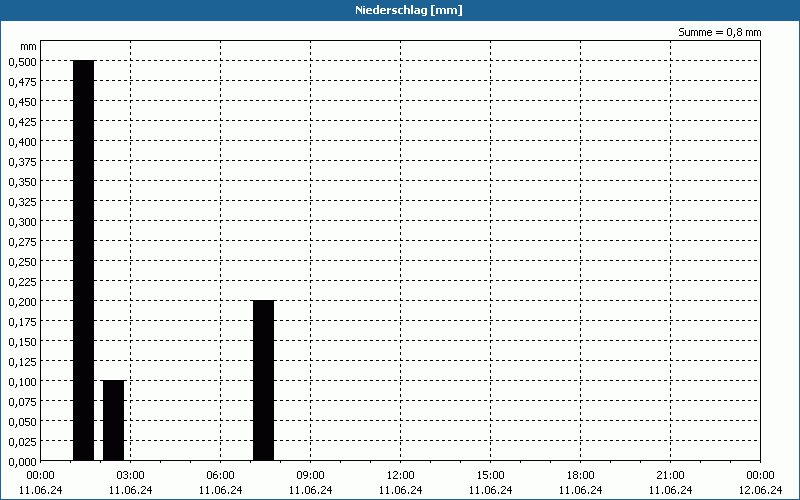
Task: Select the 0,025 y-axis value
Action: 23,442
